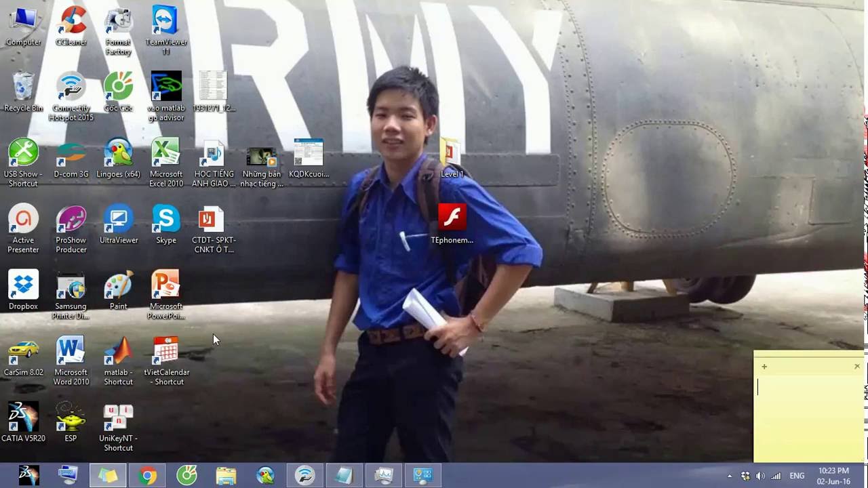Image resolution: width=868 pixels, height=488 pixels.
Task: Select the CTDT- SPKT- CNKT presentation file
Action: point(213,229)
